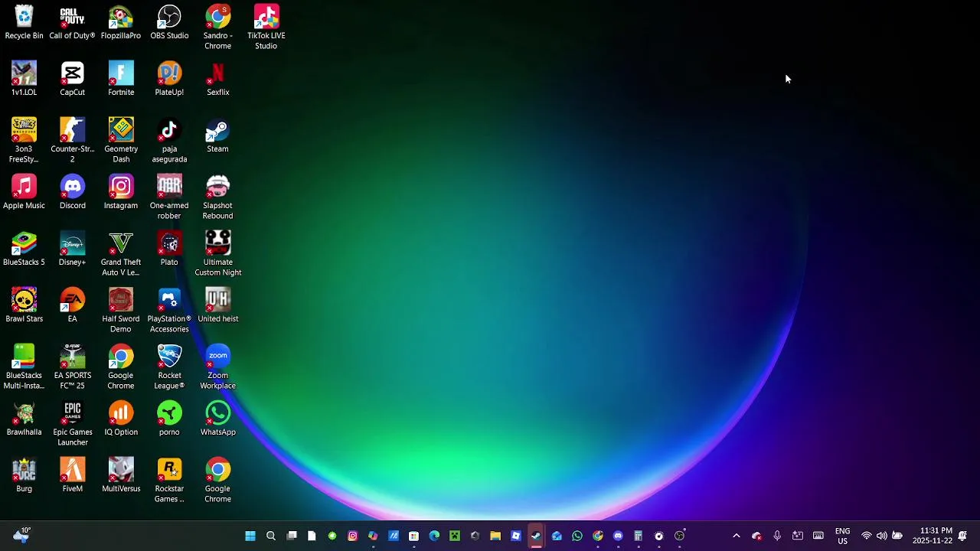Image resolution: width=980 pixels, height=551 pixels.
Task: Open Task View in the taskbar
Action: coord(292,536)
